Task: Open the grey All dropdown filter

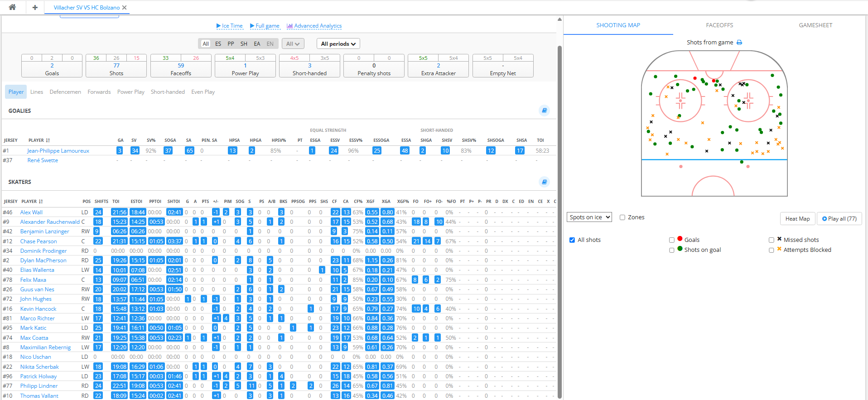Action: pyautogui.click(x=293, y=44)
